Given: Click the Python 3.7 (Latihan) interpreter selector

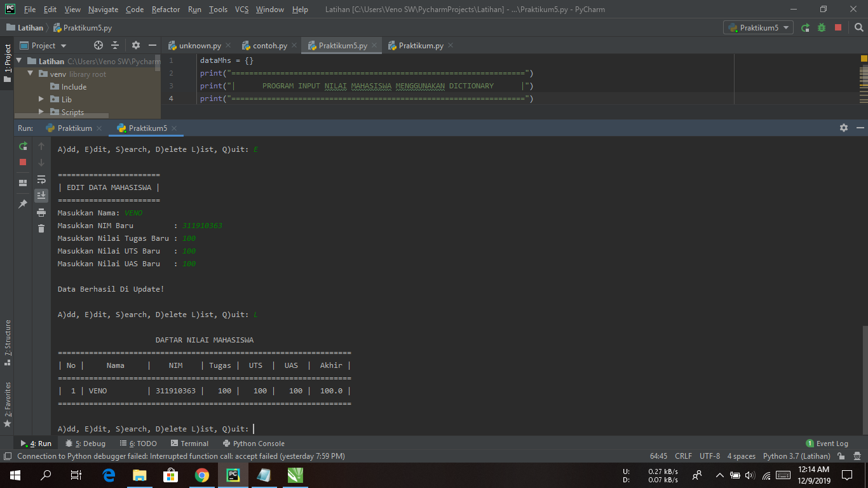Looking at the screenshot, I should tap(797, 456).
